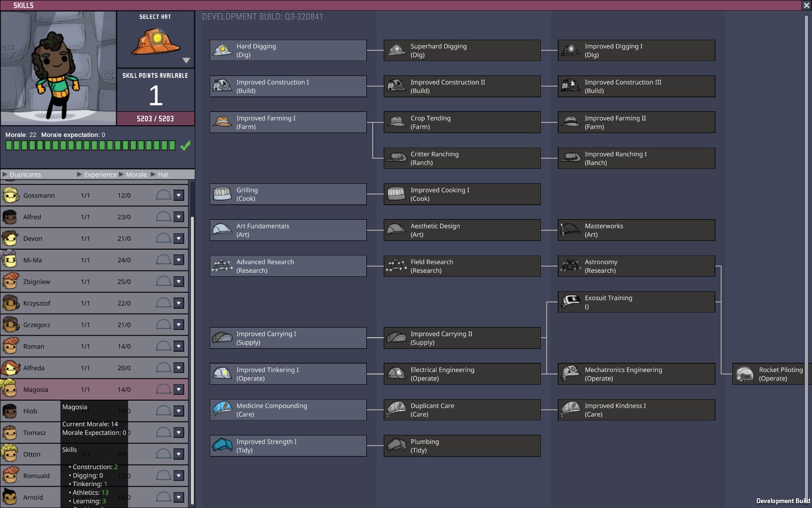
Task: Open the Select Hat dropdown arrow
Action: (x=186, y=60)
